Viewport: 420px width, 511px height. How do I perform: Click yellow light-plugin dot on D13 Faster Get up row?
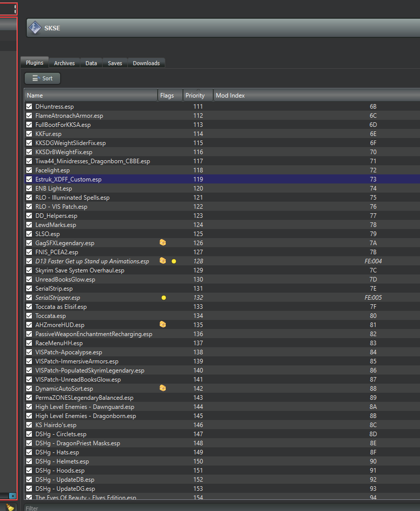point(174,261)
